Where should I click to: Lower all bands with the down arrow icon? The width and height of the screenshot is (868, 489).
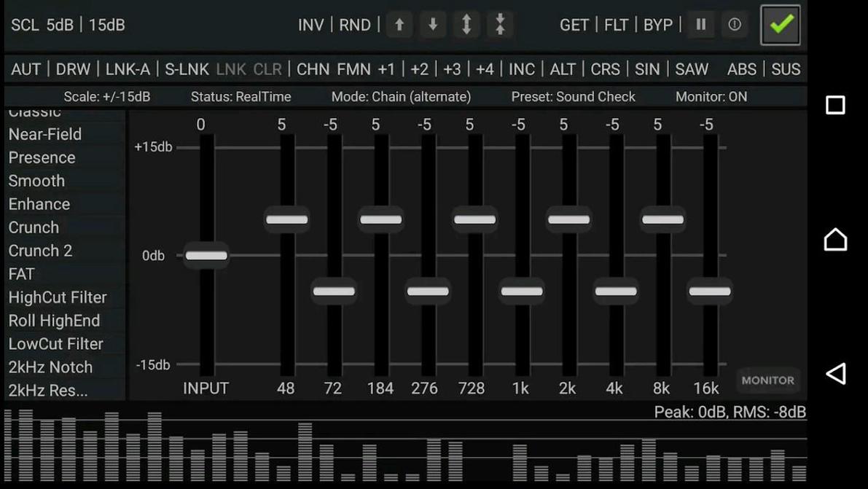[432, 25]
